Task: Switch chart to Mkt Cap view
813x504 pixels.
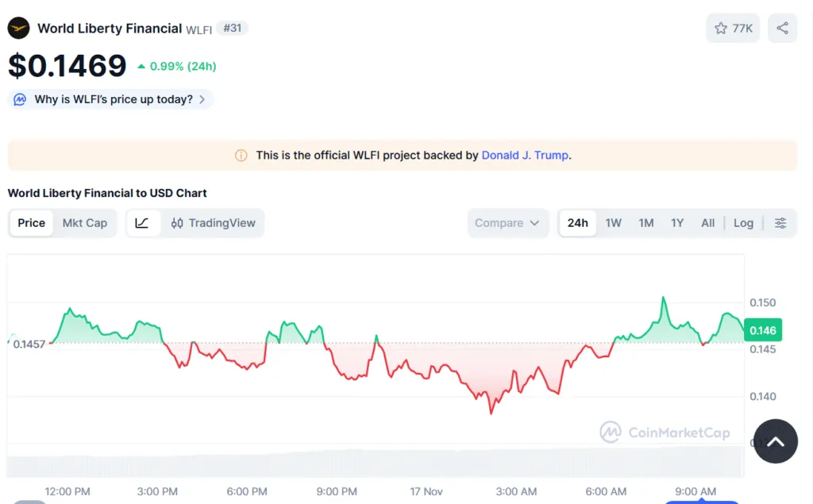Action: [85, 223]
